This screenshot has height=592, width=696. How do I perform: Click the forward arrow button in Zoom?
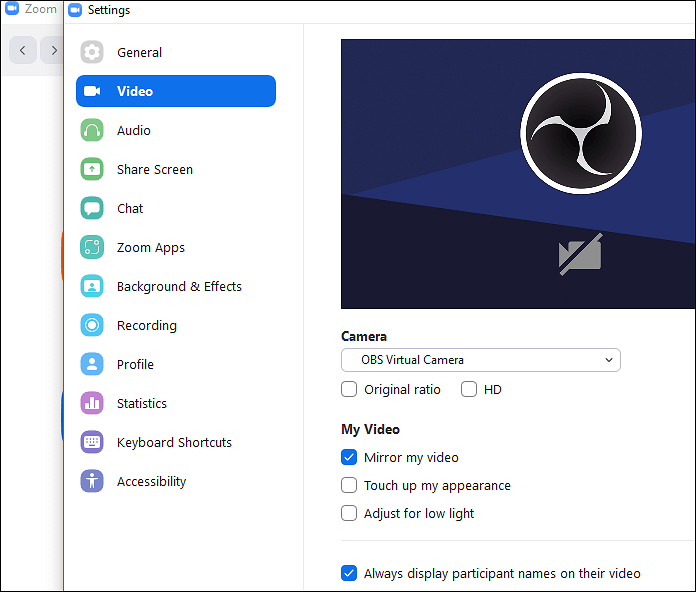(54, 50)
